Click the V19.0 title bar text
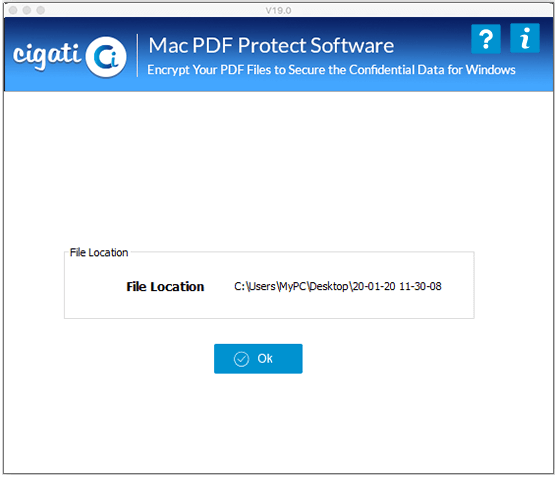The height and width of the screenshot is (477, 557). [278, 11]
